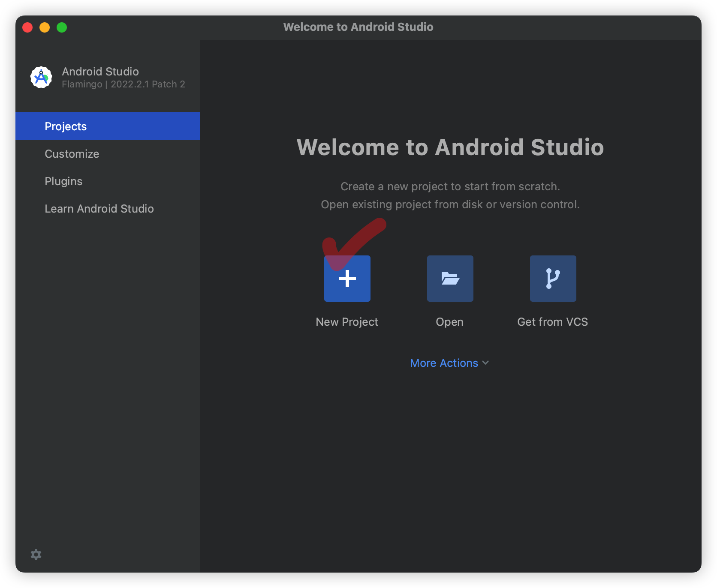The image size is (717, 588).
Task: Open settings via the gear icon
Action: (x=36, y=555)
